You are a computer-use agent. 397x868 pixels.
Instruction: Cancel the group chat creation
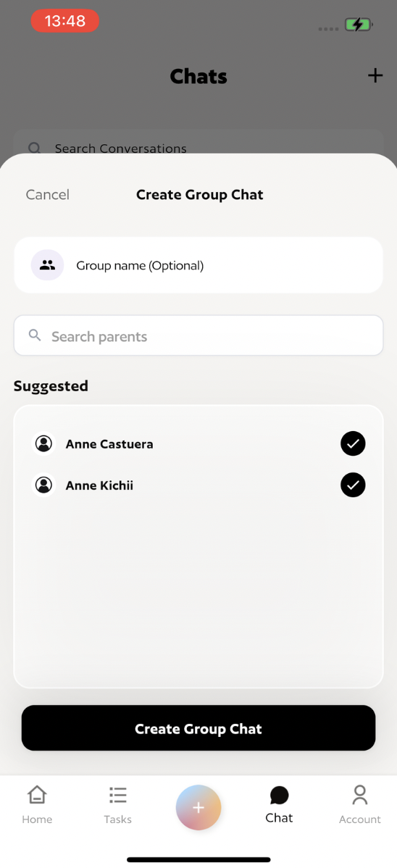(48, 195)
